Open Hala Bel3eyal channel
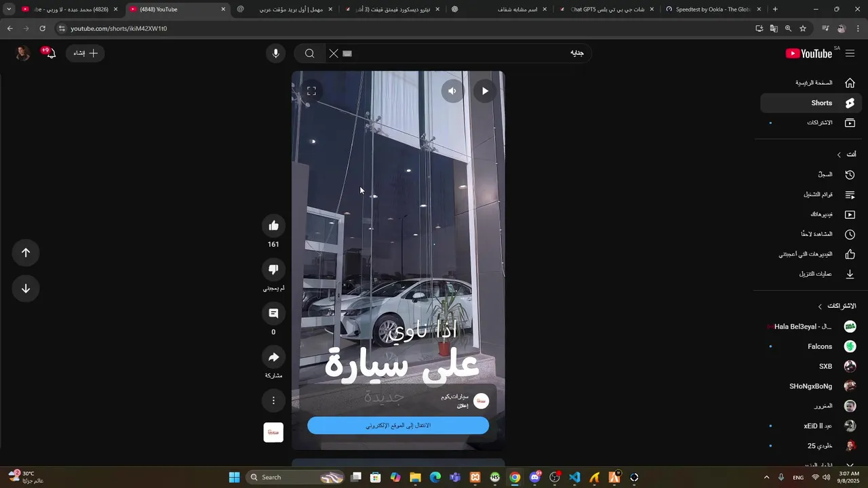868x488 pixels. tap(812, 327)
